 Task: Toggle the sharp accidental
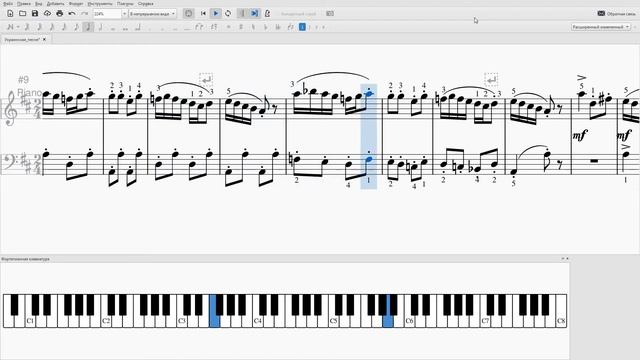[x=241, y=27]
